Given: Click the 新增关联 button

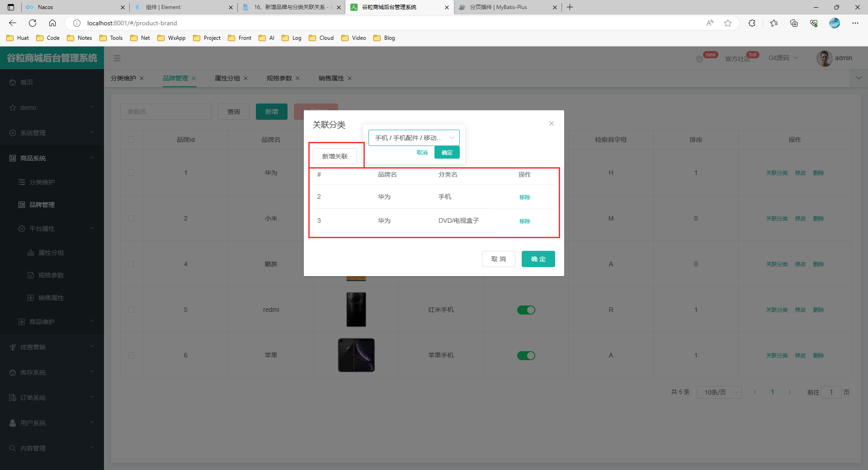Looking at the screenshot, I should (x=335, y=156).
